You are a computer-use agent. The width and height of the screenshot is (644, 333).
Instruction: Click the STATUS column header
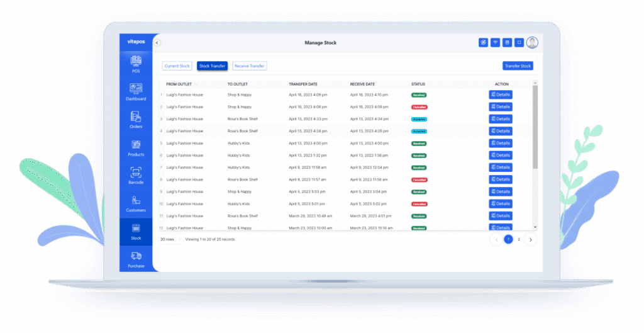tap(418, 84)
